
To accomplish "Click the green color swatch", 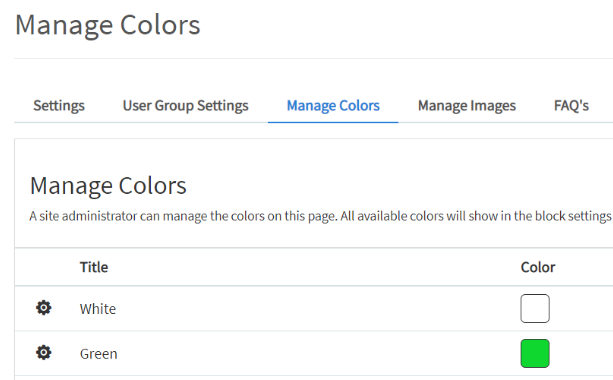I will [x=535, y=353].
